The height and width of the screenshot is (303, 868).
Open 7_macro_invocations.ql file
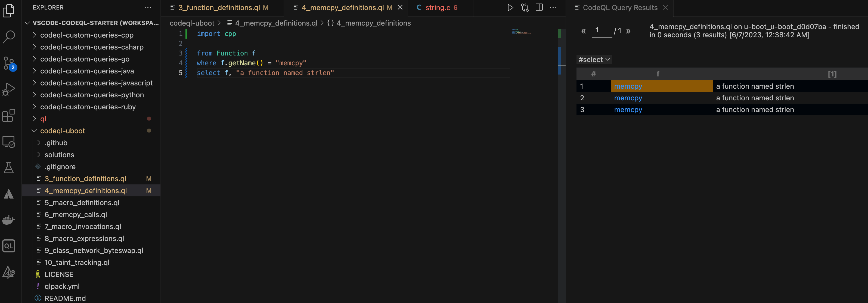[x=83, y=227]
